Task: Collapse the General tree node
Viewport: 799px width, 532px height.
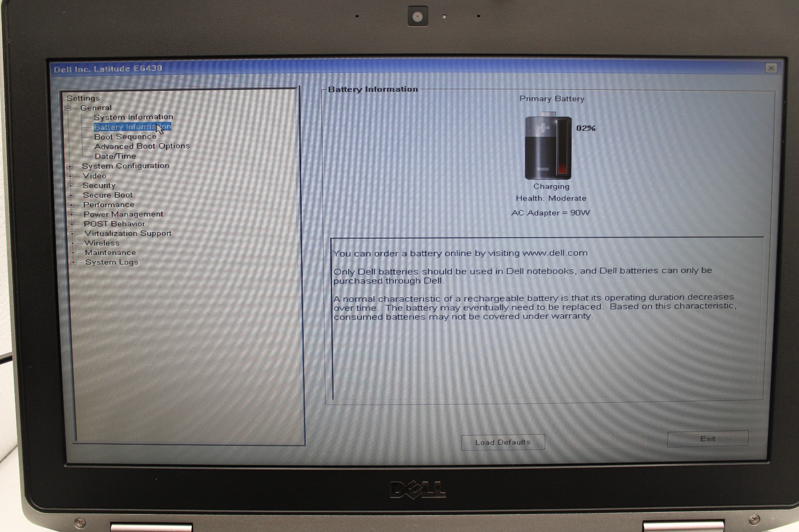Action: (68, 108)
